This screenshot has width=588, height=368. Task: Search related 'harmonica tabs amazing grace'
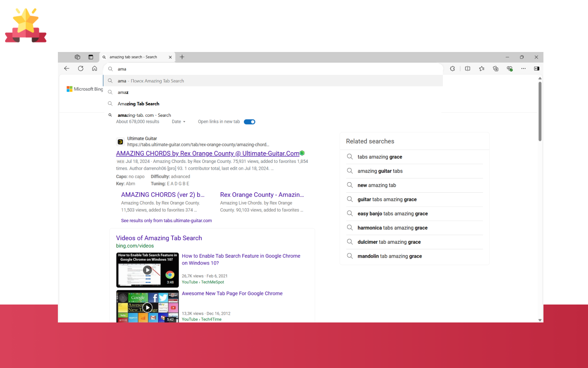(x=414, y=228)
